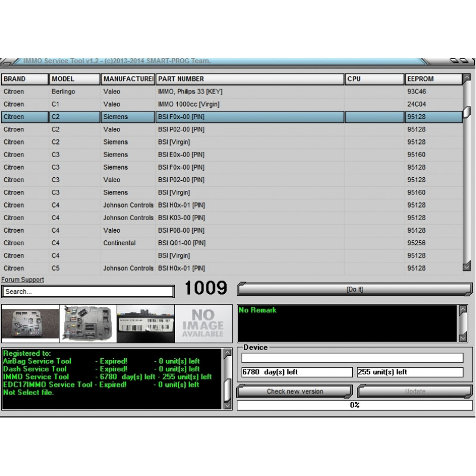Screen dimensions: 476x476
Task: Select the Citroen C4 Continental BSI Q01-00 row
Action: click(x=178, y=243)
